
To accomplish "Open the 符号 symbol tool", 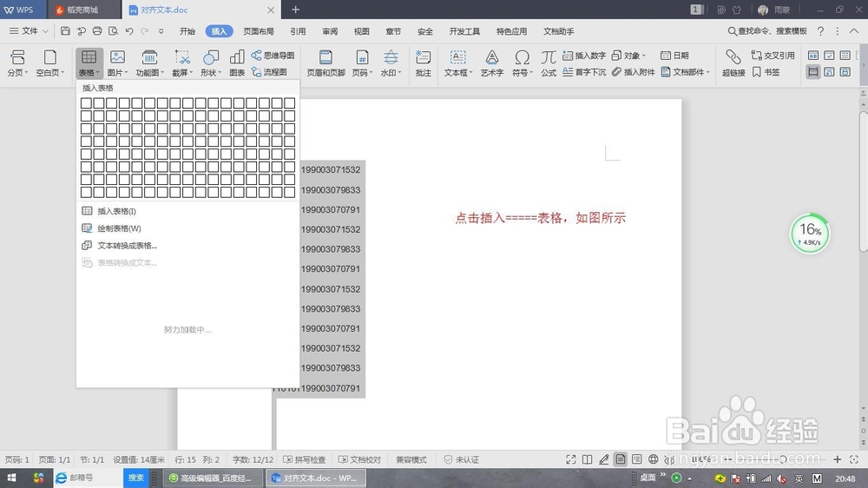I will click(522, 63).
